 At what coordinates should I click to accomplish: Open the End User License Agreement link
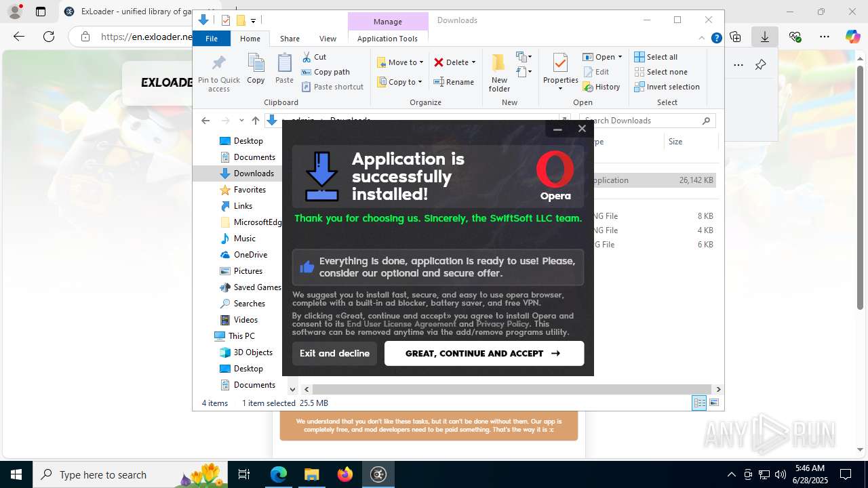pos(401,324)
